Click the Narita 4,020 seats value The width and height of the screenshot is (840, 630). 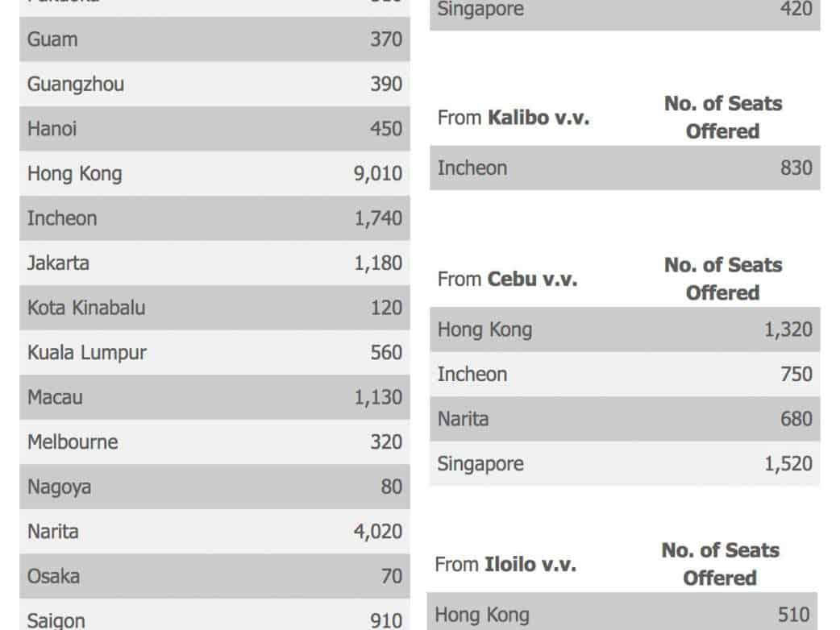pyautogui.click(x=378, y=532)
